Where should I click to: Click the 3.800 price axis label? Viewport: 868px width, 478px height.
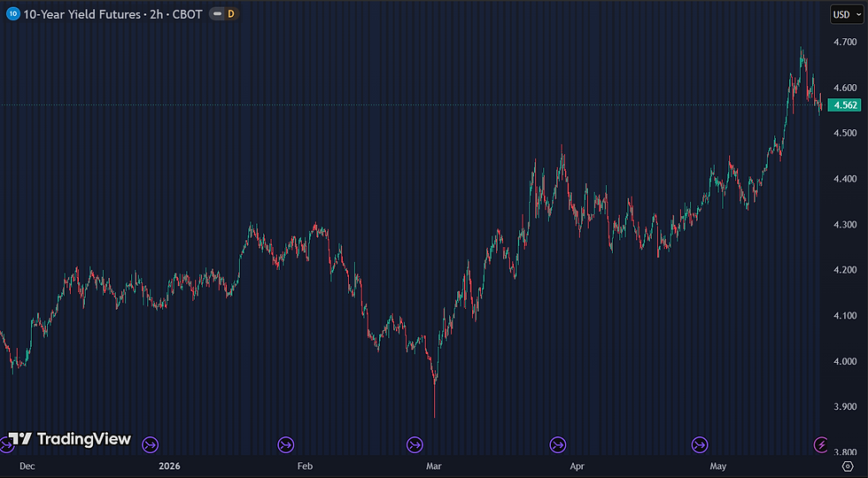point(845,452)
